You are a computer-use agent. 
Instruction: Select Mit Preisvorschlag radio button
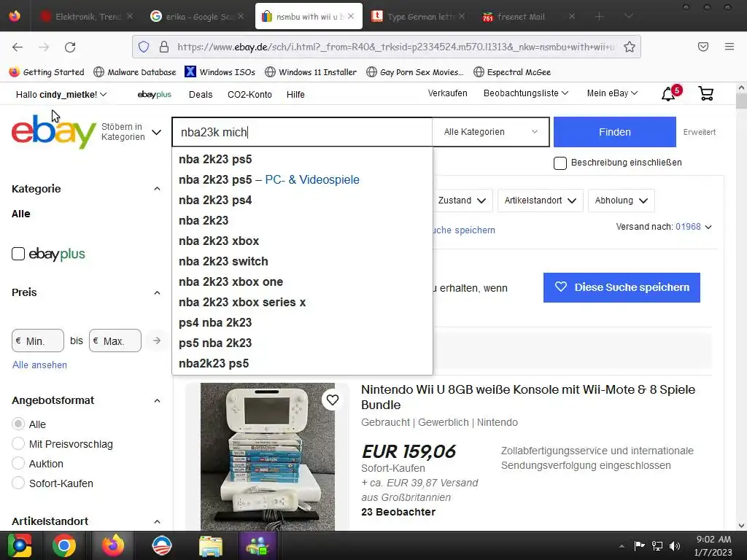(18, 444)
